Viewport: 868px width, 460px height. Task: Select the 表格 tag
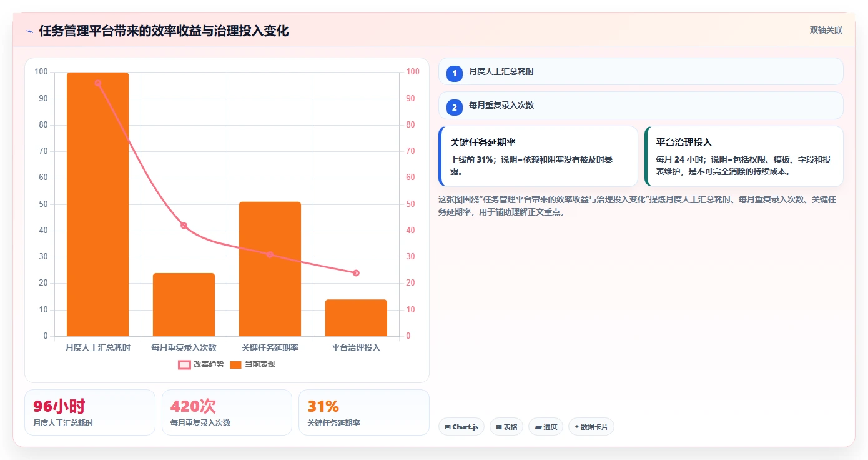pyautogui.click(x=506, y=427)
